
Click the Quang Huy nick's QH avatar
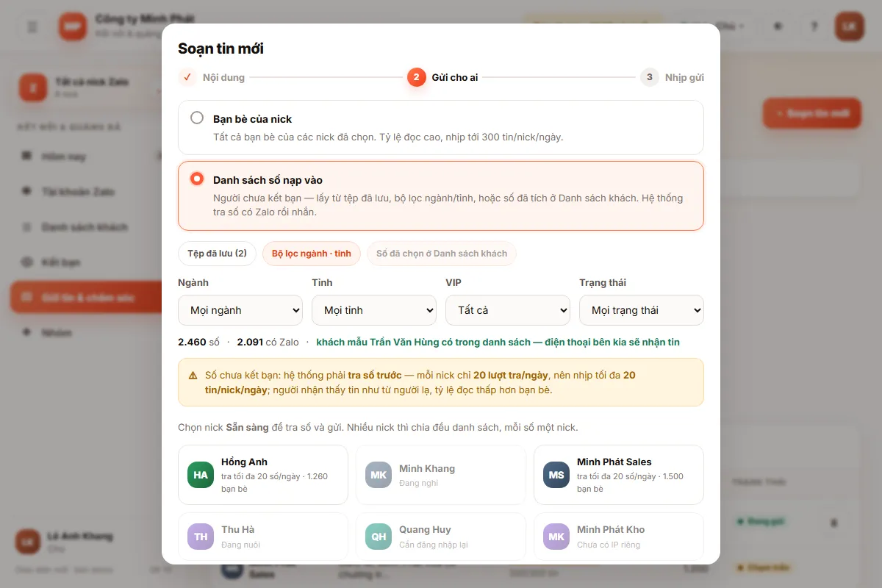pos(379,537)
